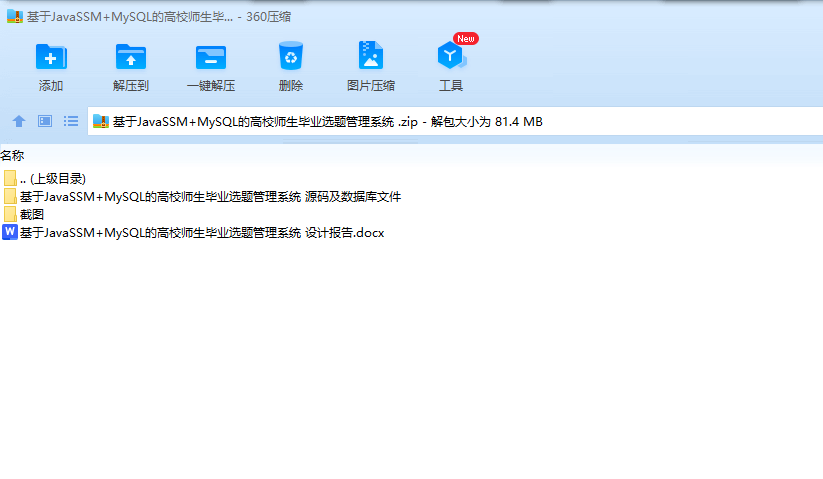Click the folder icon beside 截图
823x479 pixels.
pos(10,214)
